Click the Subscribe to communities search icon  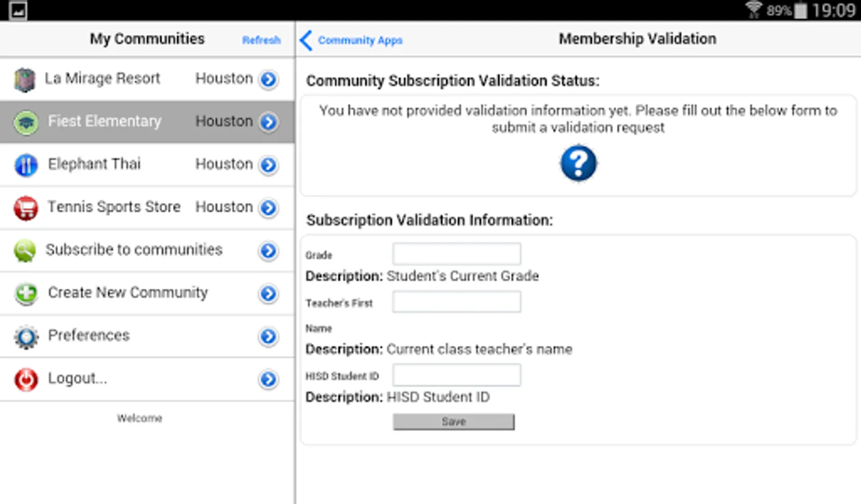tap(25, 251)
